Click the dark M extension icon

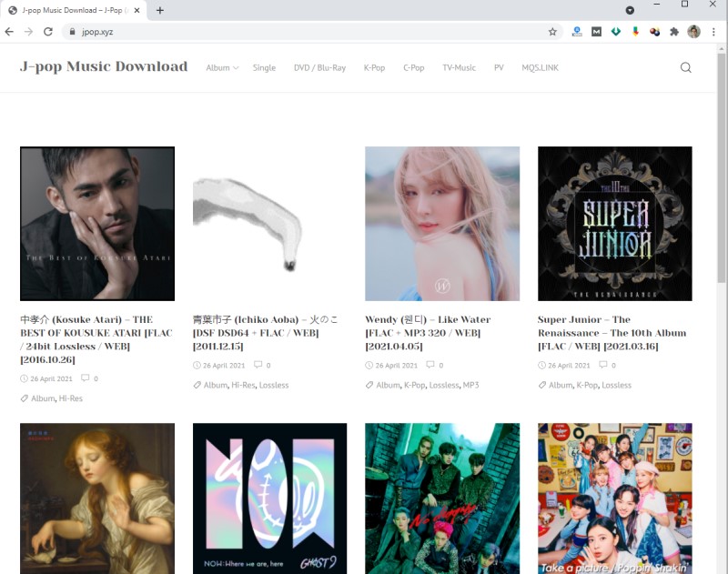click(597, 32)
